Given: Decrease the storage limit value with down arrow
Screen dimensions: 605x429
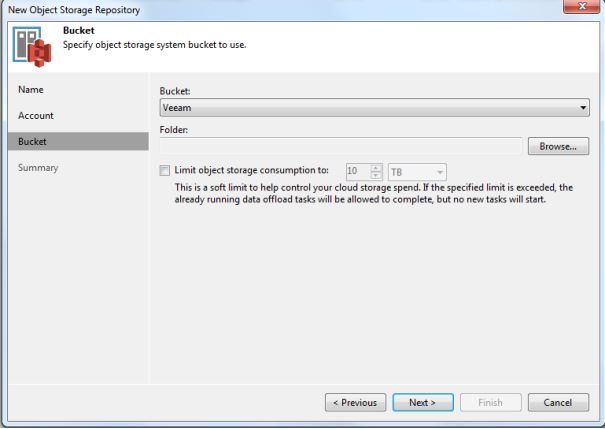Looking at the screenshot, I should click(x=376, y=176).
